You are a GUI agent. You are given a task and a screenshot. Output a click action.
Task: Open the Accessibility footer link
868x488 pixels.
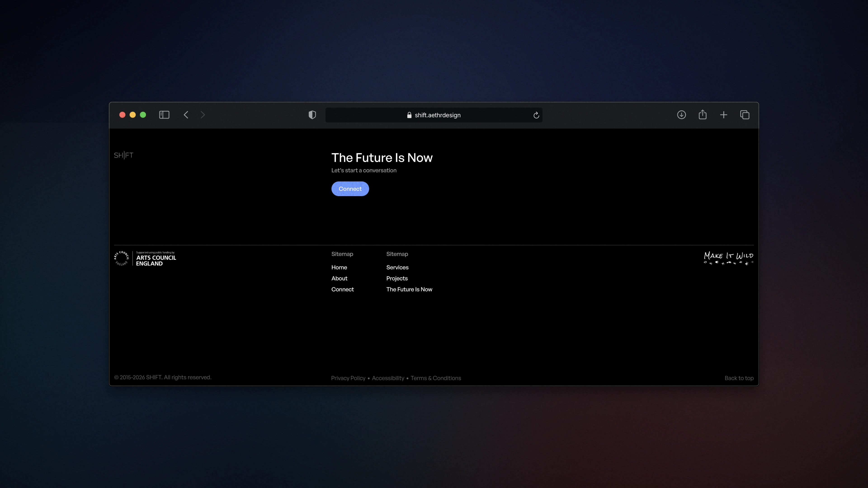point(388,378)
